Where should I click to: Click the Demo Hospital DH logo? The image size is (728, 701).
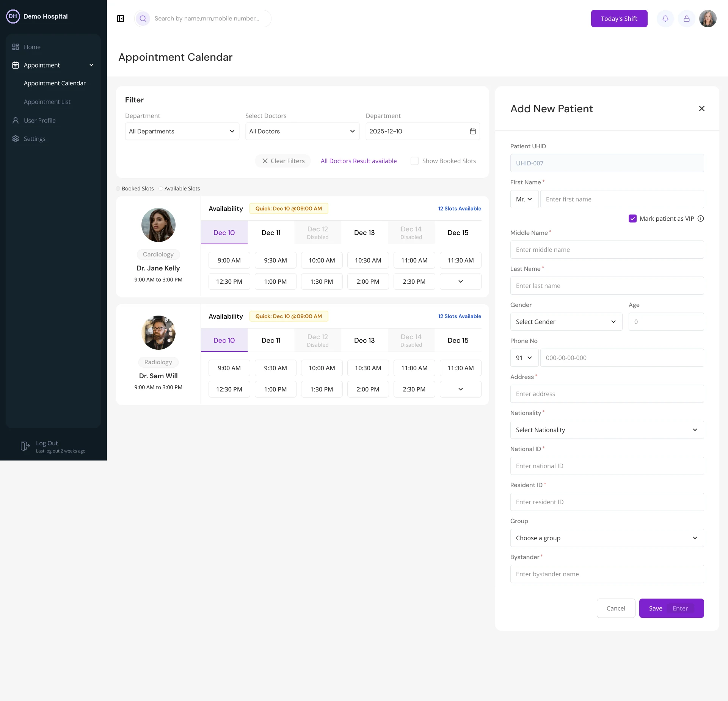click(13, 16)
